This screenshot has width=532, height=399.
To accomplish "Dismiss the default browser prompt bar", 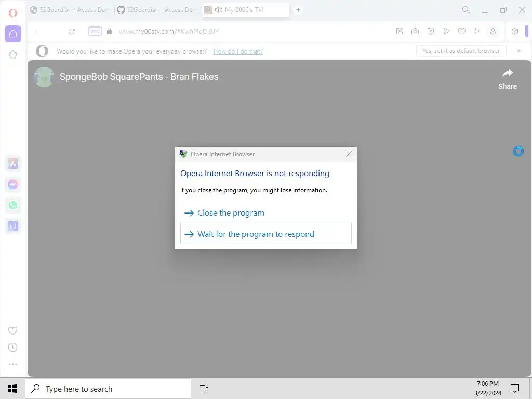I will tap(519, 51).
